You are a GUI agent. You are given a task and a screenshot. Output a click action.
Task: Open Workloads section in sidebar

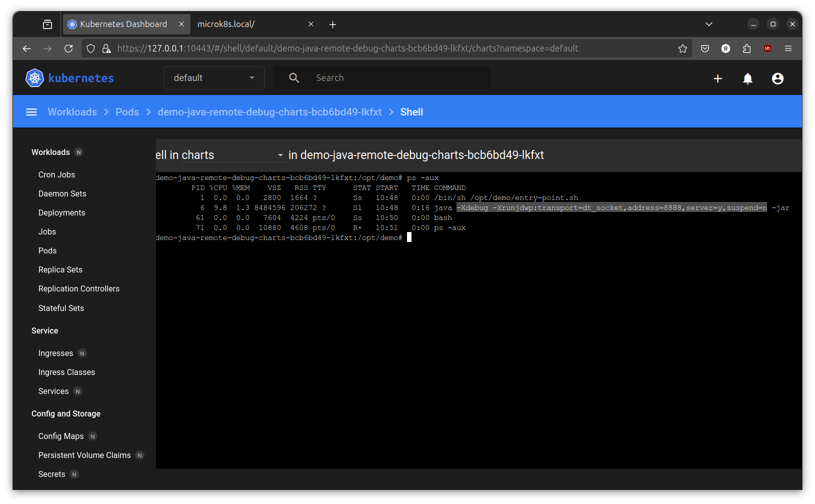click(50, 152)
